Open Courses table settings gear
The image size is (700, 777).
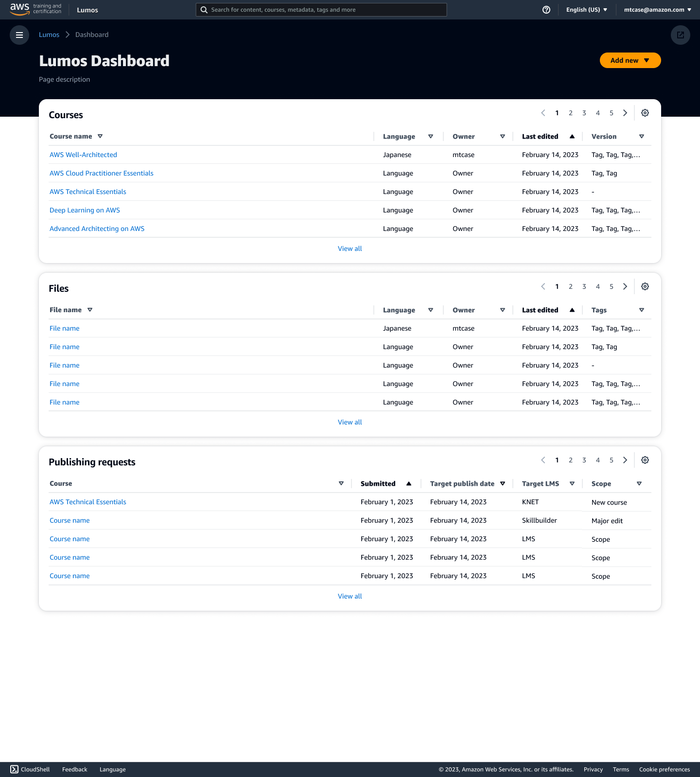(x=645, y=113)
